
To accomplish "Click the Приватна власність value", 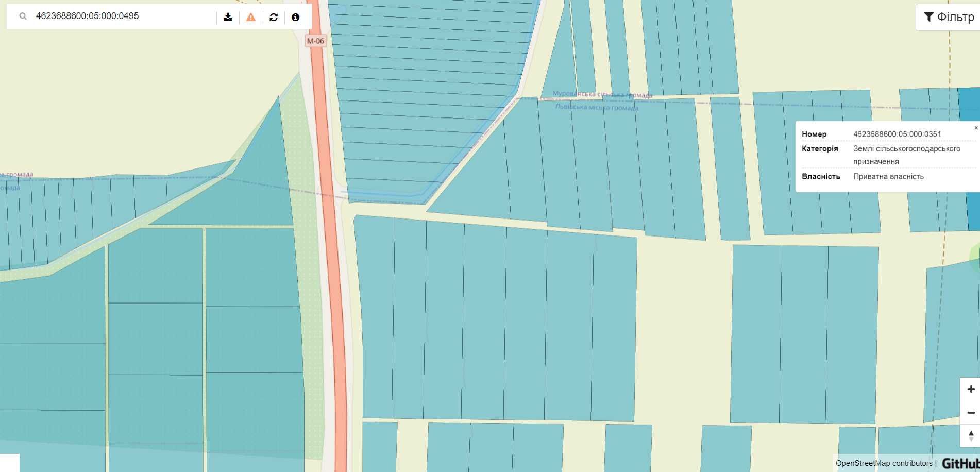I will [x=888, y=176].
